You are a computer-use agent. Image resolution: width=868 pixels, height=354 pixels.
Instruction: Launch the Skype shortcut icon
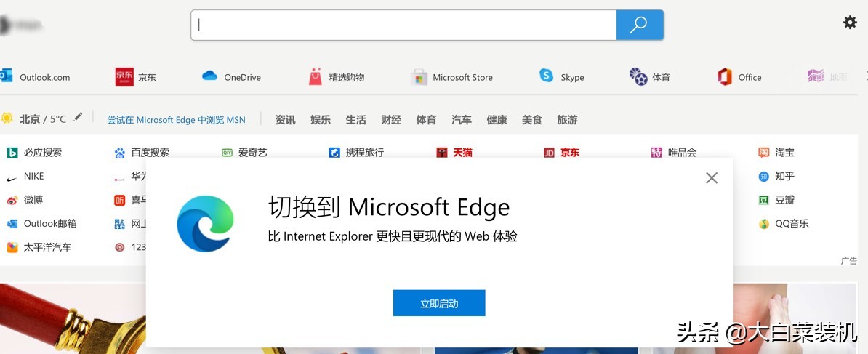tap(546, 76)
